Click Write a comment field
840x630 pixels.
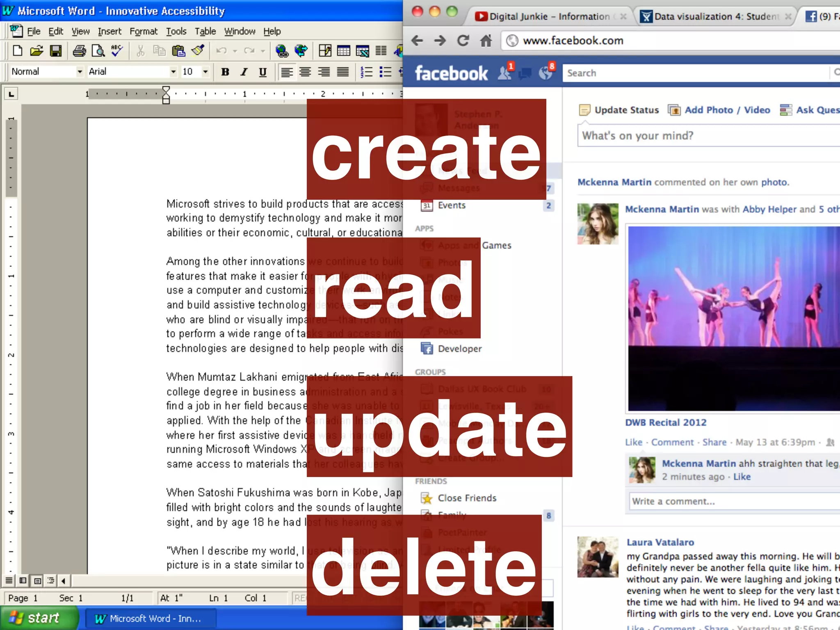click(x=734, y=501)
